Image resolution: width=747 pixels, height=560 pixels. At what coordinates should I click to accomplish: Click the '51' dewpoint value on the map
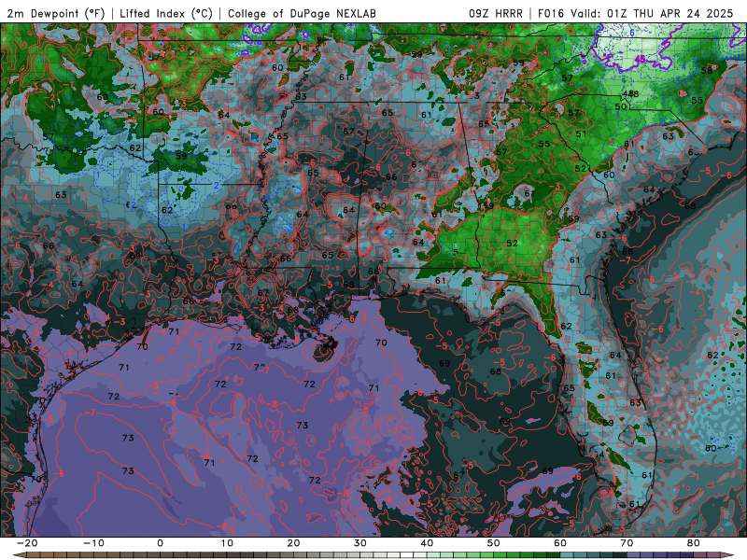(x=581, y=134)
